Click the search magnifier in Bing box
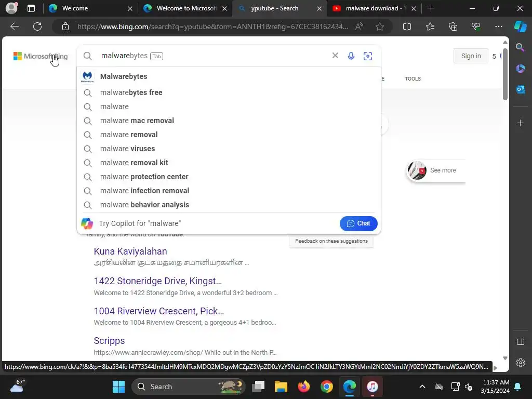The image size is (532, 399). pos(87,56)
